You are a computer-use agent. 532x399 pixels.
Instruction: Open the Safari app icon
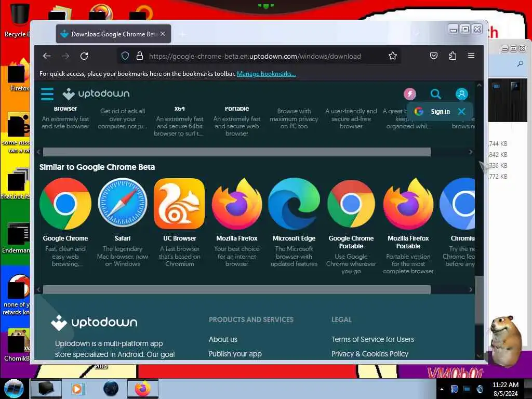(x=123, y=203)
